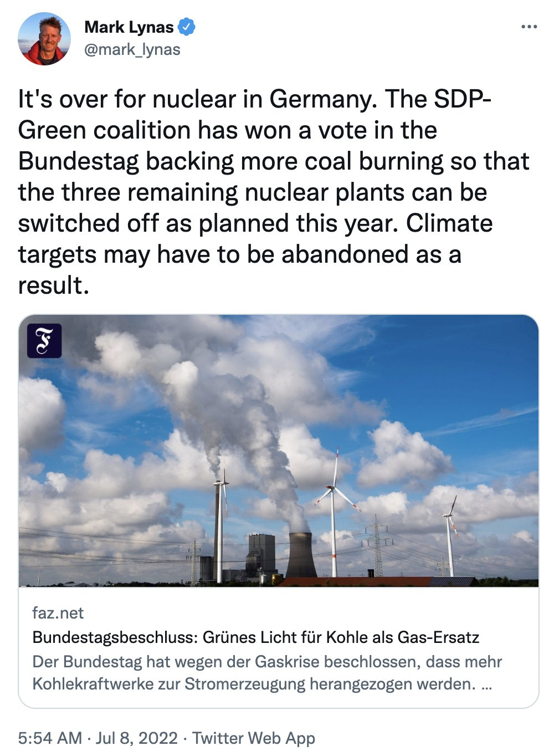Open the @mark_lynas handle
The width and height of the screenshot is (554, 756).
[132, 49]
